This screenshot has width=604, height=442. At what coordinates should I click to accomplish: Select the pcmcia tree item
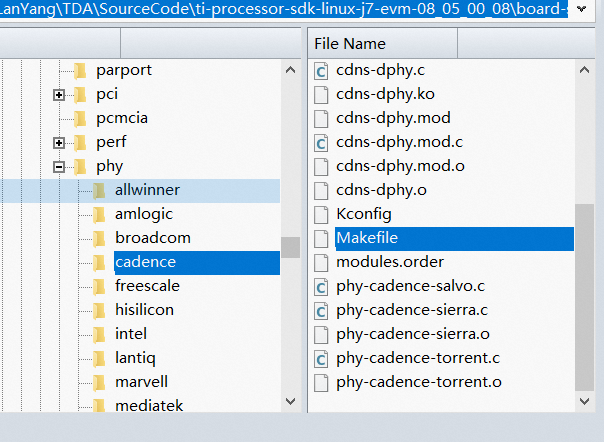(x=122, y=118)
